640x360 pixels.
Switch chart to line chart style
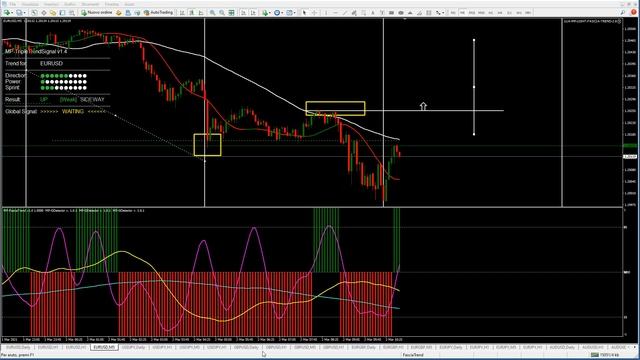coord(201,13)
